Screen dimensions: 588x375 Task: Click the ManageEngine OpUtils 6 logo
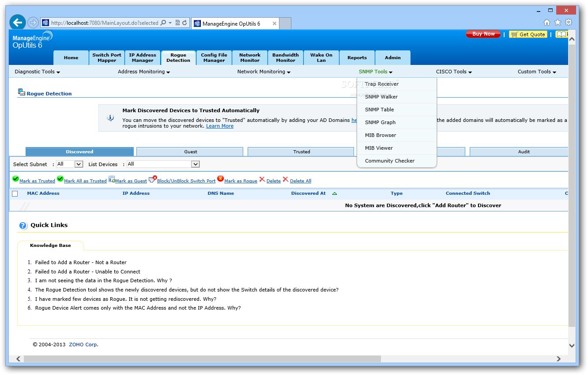click(x=33, y=40)
